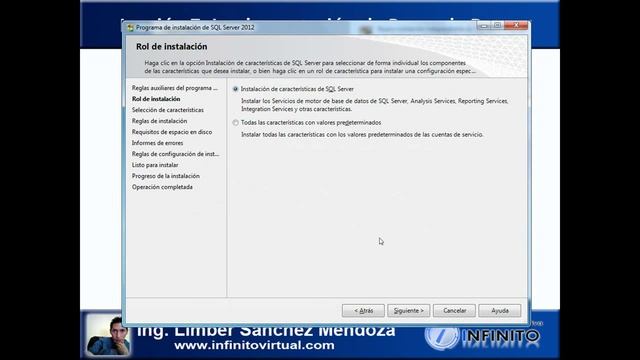Select Todas las características con valores predeterminados
This screenshot has height=360, width=640.
pyautogui.click(x=236, y=122)
